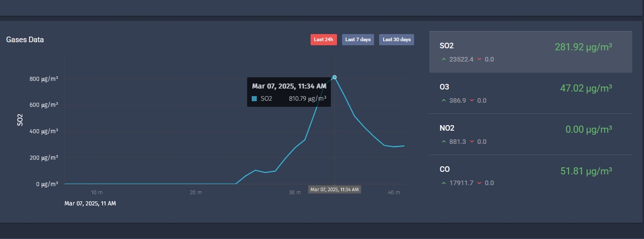The width and height of the screenshot is (644, 239).
Task: Click the red down arrow in O3 card
Action: click(x=472, y=101)
